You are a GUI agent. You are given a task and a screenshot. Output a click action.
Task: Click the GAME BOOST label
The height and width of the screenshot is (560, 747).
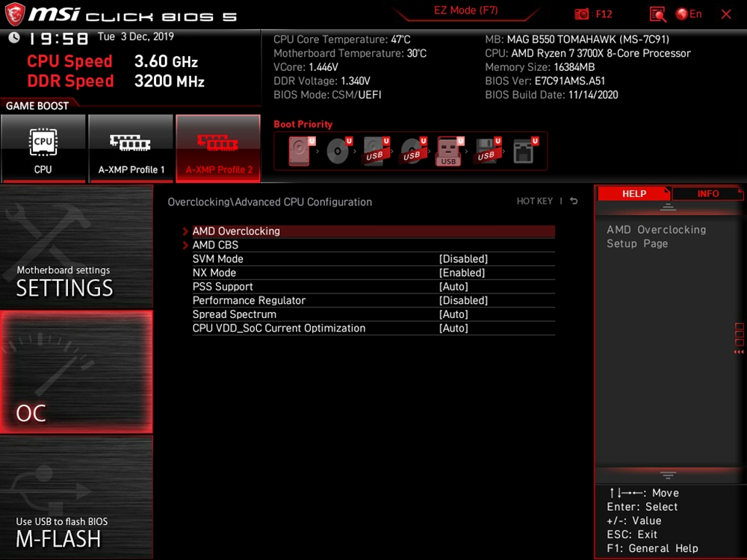(x=37, y=106)
